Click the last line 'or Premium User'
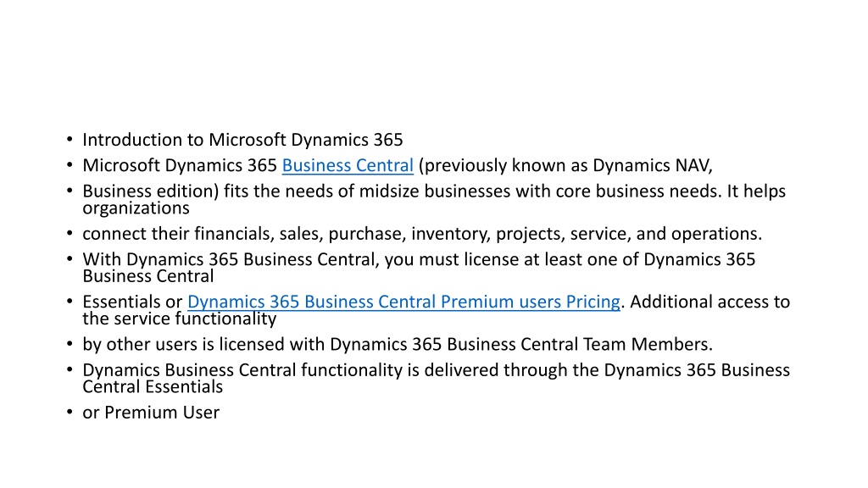The image size is (868, 488). (x=151, y=413)
